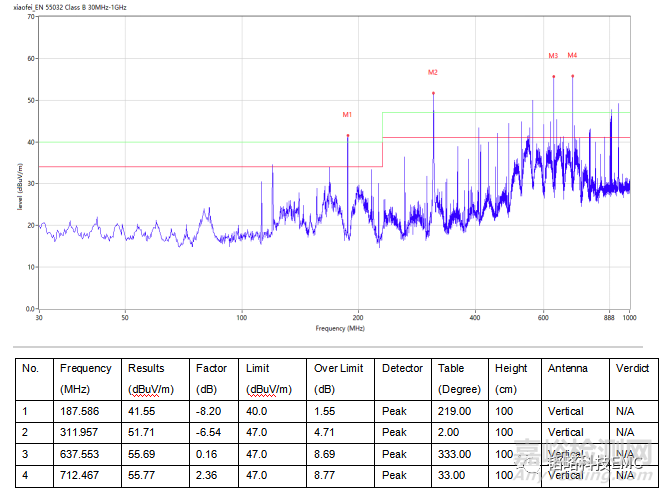Select the 55.69 results value

pyautogui.click(x=143, y=454)
